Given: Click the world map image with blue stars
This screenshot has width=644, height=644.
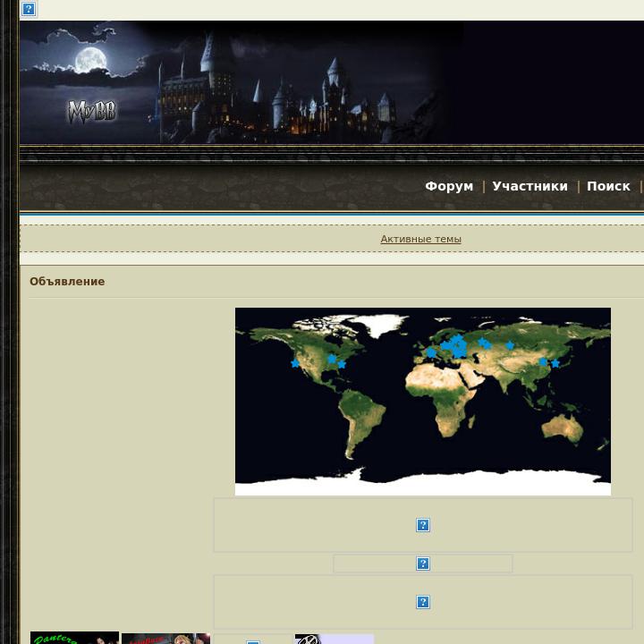Looking at the screenshot, I should click(422, 402).
